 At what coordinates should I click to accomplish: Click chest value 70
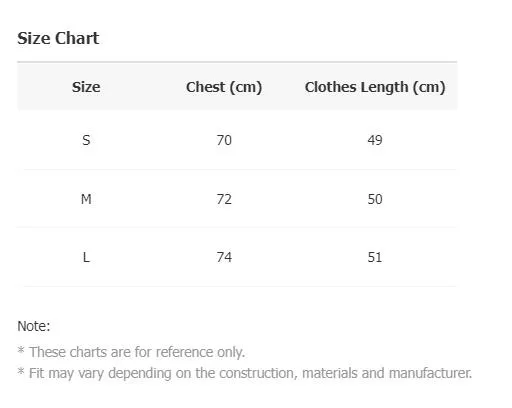pyautogui.click(x=224, y=140)
